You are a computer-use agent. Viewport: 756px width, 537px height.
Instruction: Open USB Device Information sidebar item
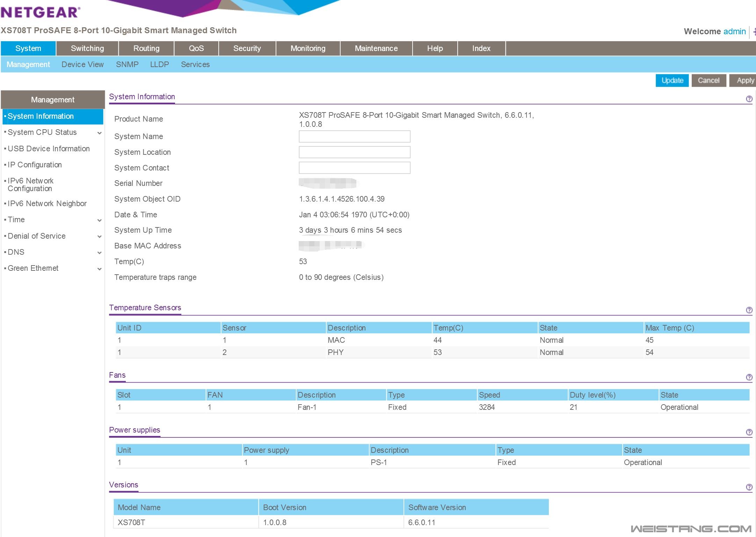pyautogui.click(x=49, y=148)
